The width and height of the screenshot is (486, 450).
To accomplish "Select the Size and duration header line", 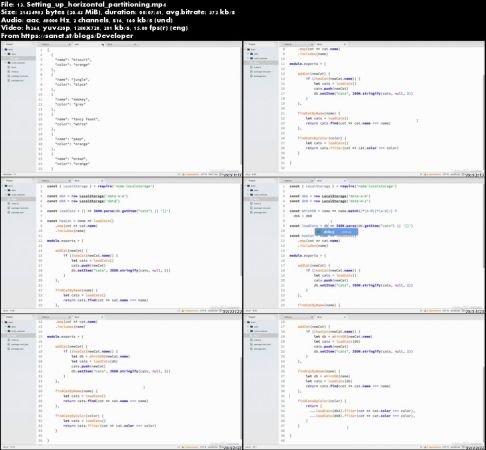I will pos(118,12).
